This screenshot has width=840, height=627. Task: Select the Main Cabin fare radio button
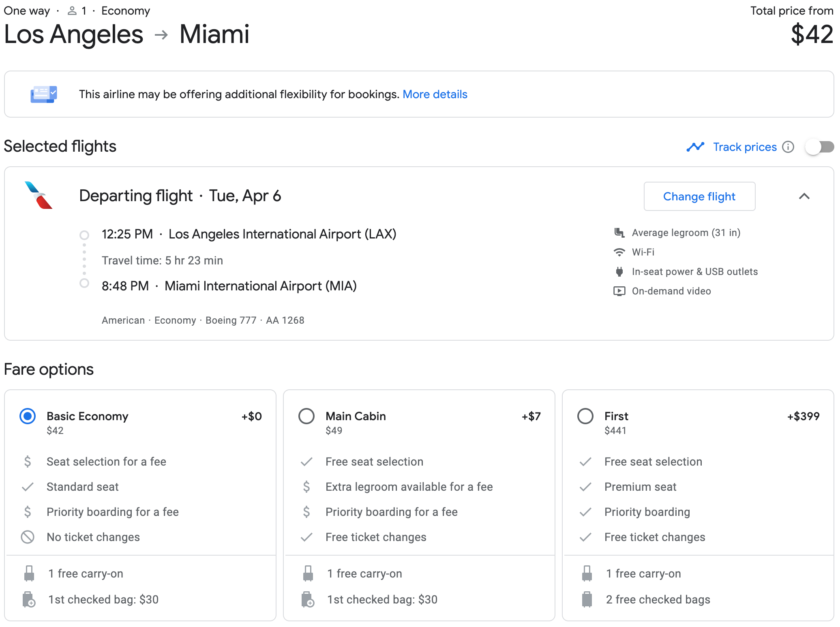(x=306, y=416)
